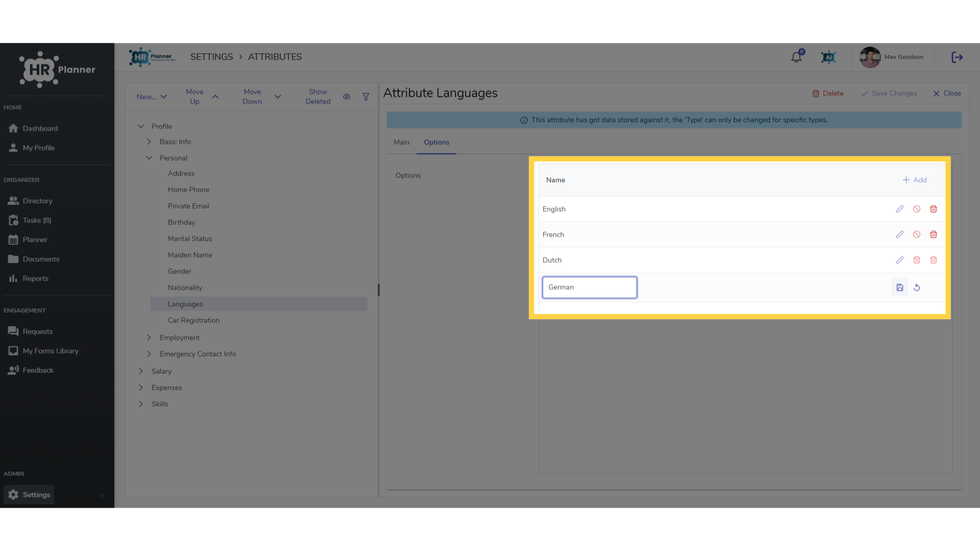Image resolution: width=980 pixels, height=551 pixels.
Task: Expand the Employment node
Action: pyautogui.click(x=149, y=338)
